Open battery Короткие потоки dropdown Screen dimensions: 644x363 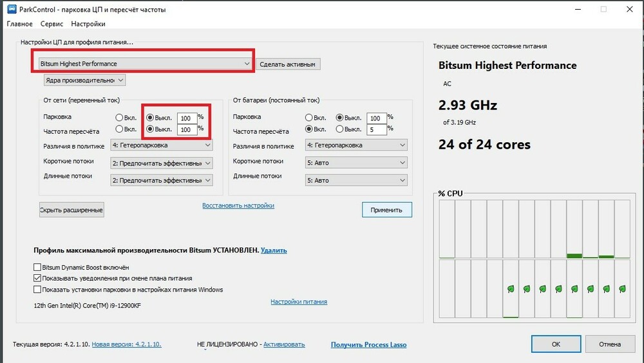(356, 163)
